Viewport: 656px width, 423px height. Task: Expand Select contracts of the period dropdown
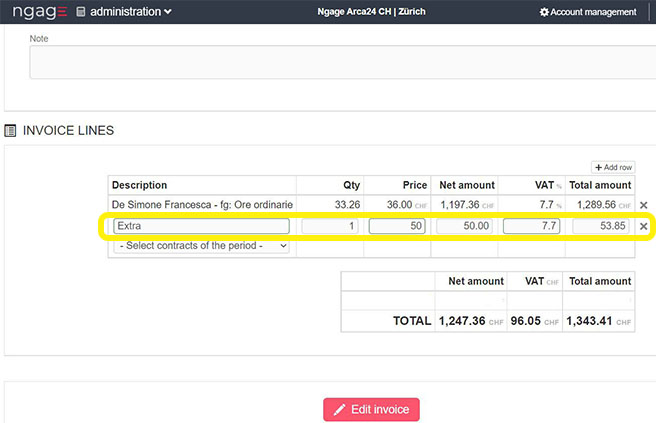tap(201, 246)
